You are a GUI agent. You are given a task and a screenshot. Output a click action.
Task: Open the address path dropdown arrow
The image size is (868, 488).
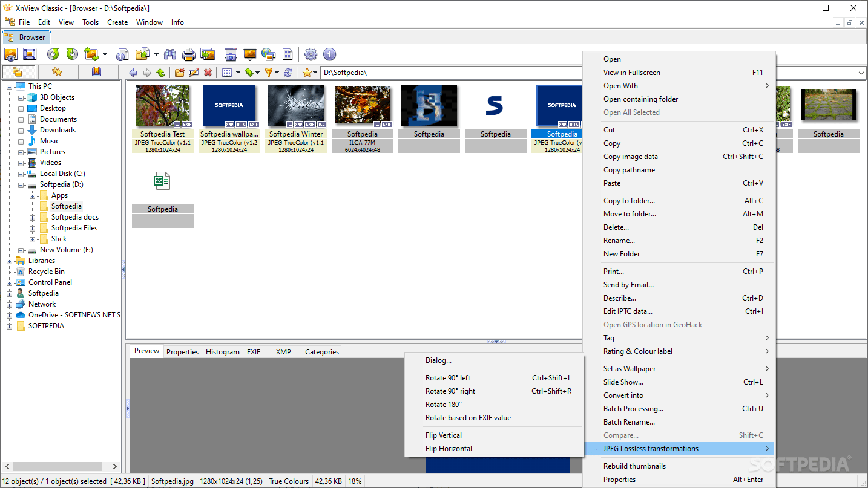861,73
